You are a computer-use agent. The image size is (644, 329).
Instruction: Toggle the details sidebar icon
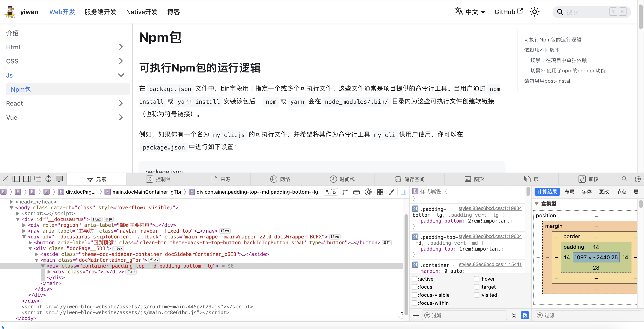point(403,192)
